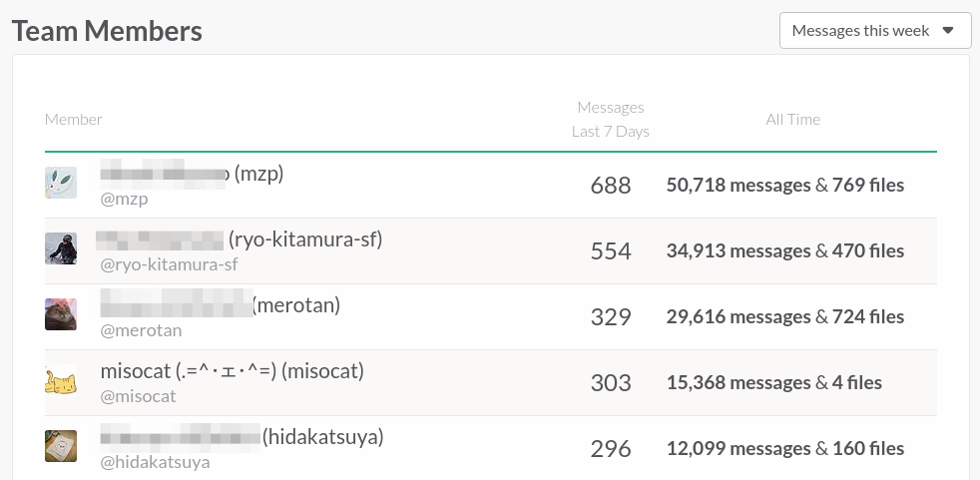Click merotan's 29,616 messages & 724 files

coord(784,317)
